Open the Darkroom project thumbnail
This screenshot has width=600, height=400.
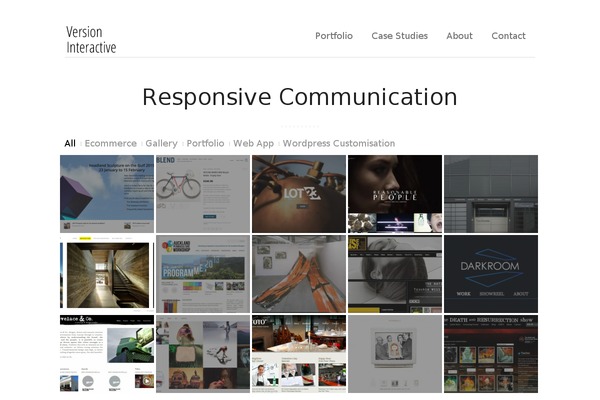click(x=491, y=274)
